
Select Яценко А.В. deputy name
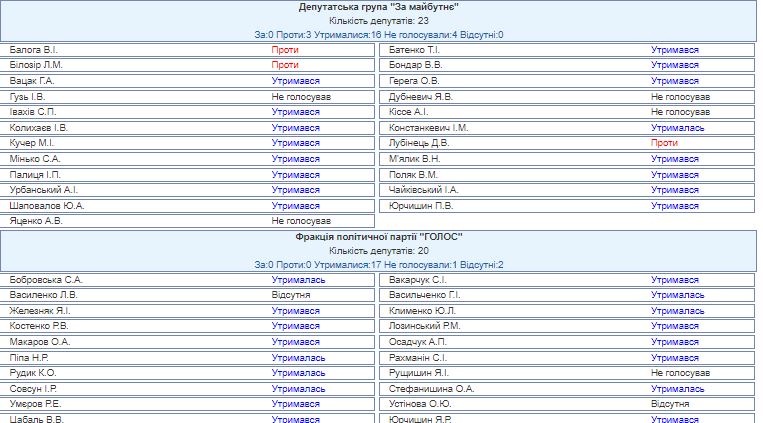(x=36, y=221)
